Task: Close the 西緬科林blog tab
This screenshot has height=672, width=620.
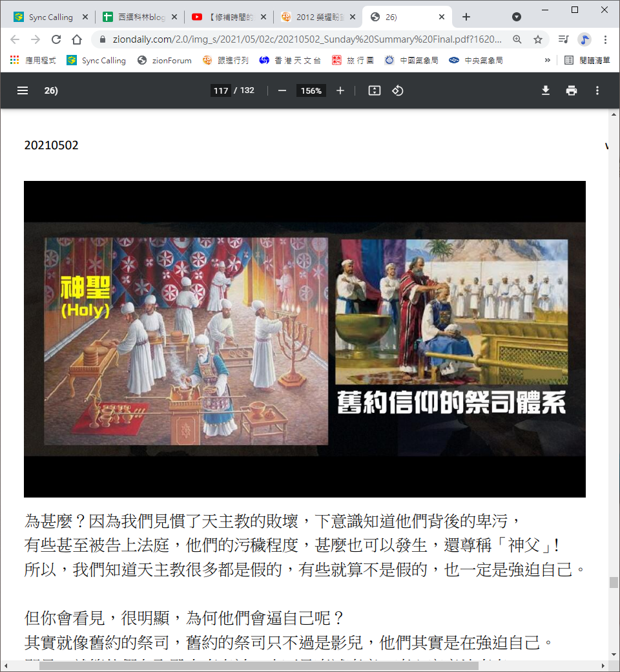Action: (174, 17)
